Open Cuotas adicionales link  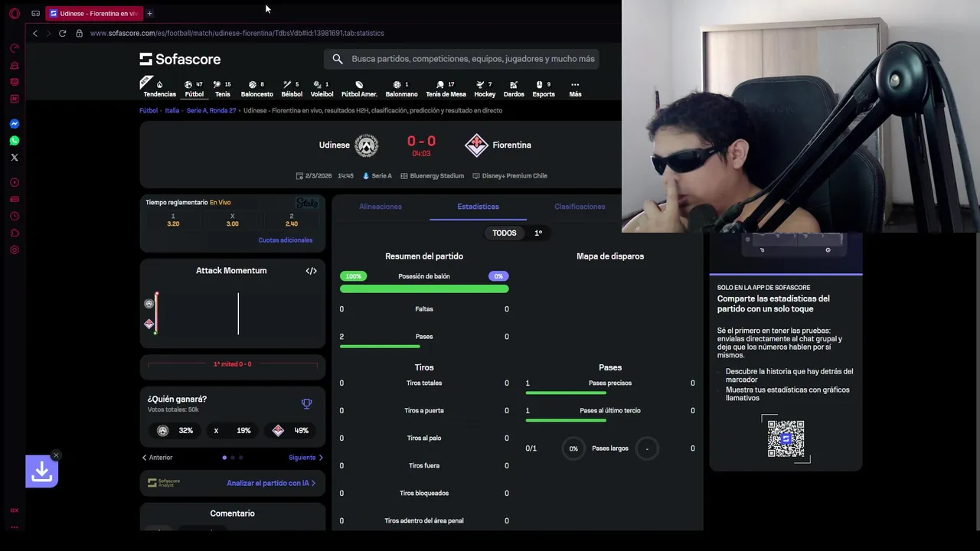(x=286, y=240)
